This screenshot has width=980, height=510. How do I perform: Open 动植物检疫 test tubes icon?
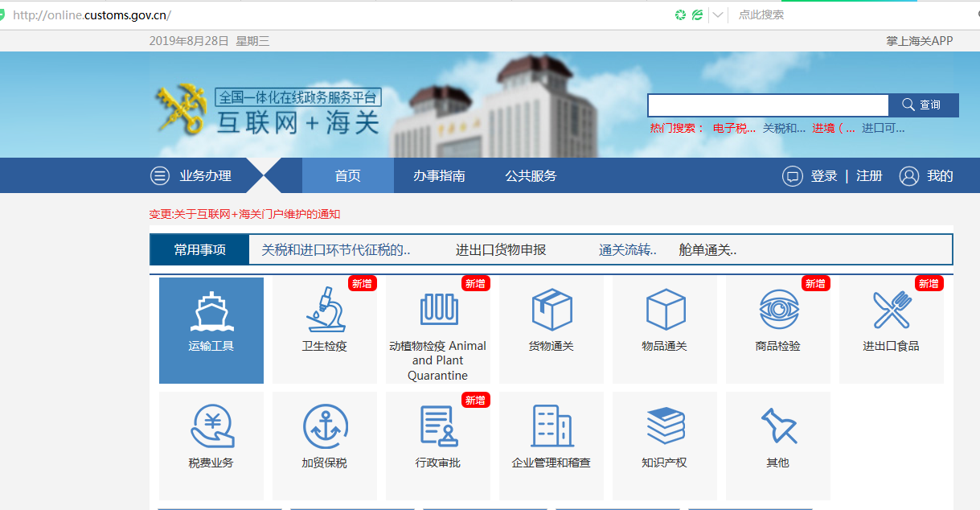click(x=438, y=309)
